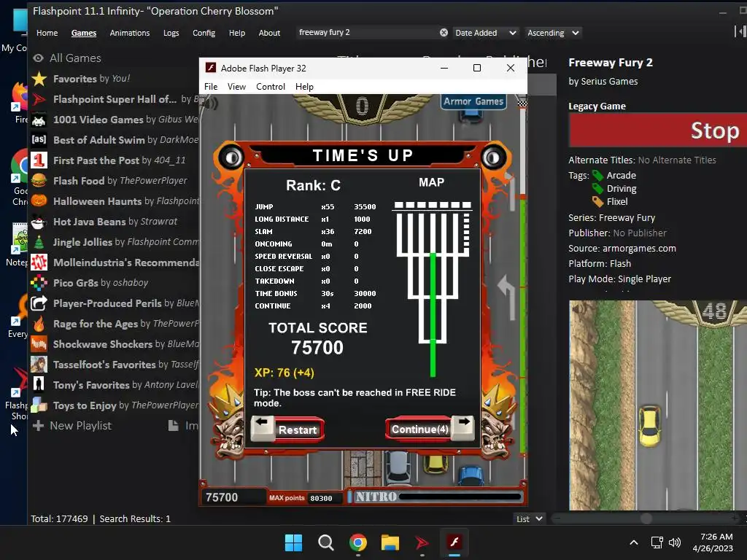Open the Windows Start menu
Viewport: 747px width, 560px height.
click(x=293, y=542)
